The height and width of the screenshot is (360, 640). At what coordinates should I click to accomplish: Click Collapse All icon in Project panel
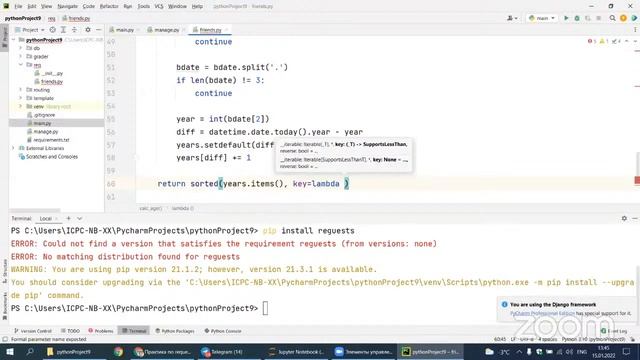[74, 30]
